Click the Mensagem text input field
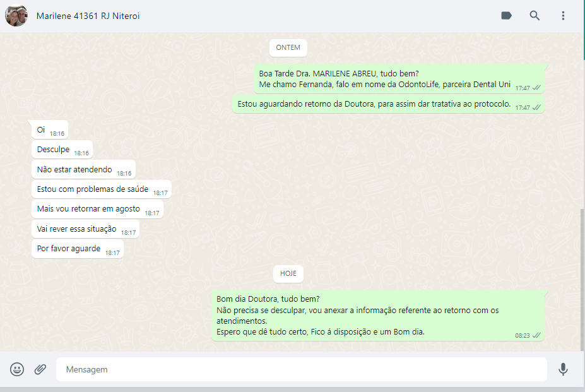Viewport: 585px width, 392px height. tap(301, 369)
